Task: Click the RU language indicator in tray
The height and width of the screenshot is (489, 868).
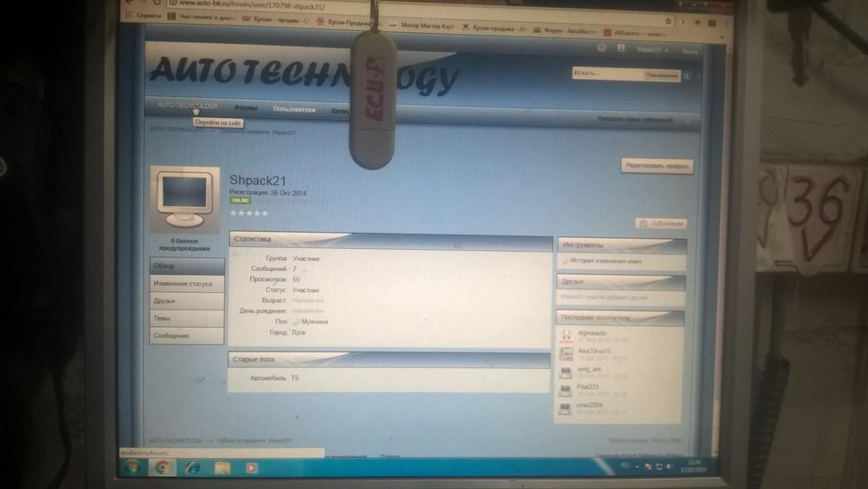Action: [x=626, y=466]
